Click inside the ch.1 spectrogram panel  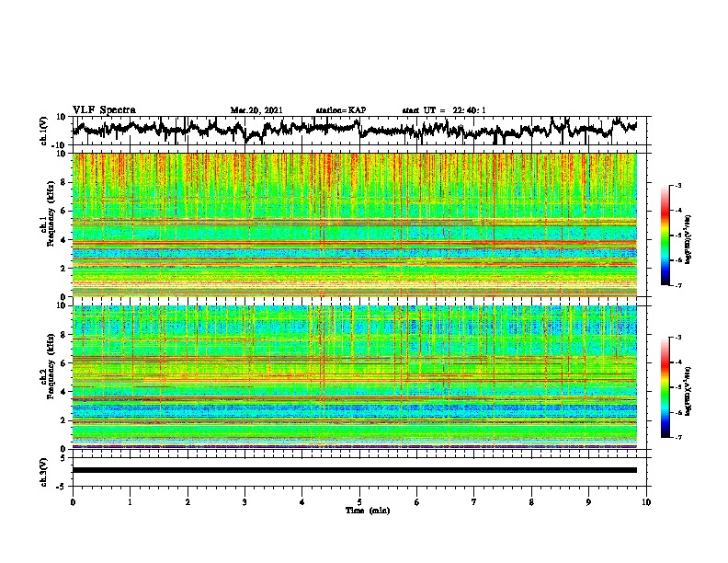pos(355,224)
